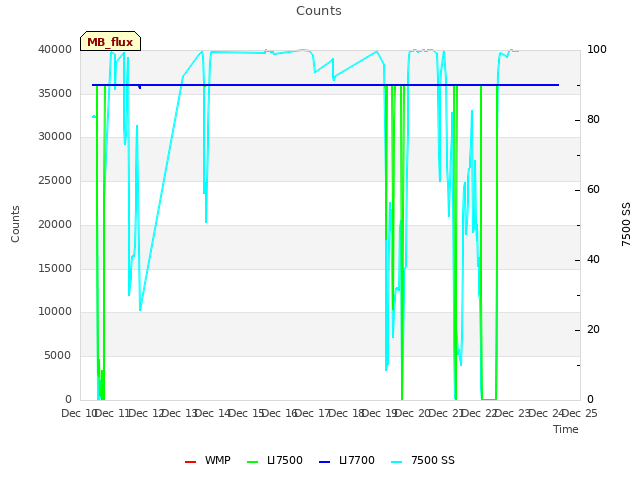This screenshot has height=480, width=640.
Task: Click the 5000 y-axis tick label
Action: pos(58,356)
